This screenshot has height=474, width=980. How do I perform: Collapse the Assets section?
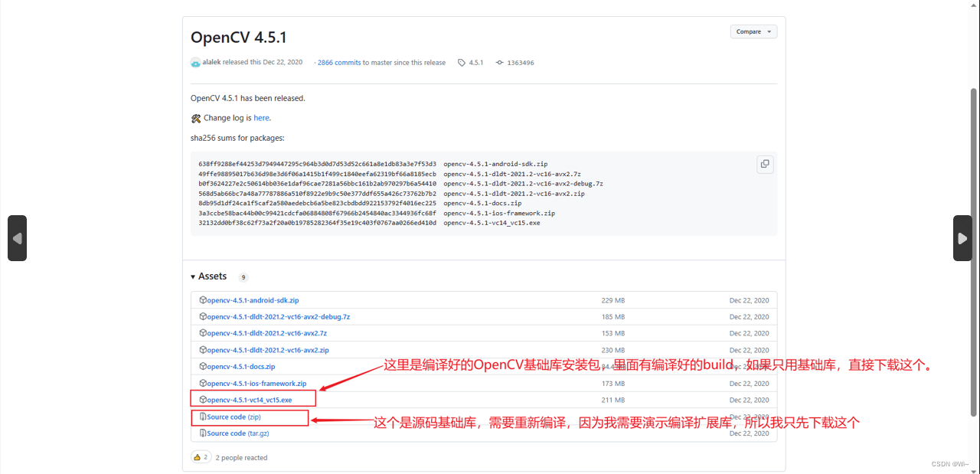point(209,276)
